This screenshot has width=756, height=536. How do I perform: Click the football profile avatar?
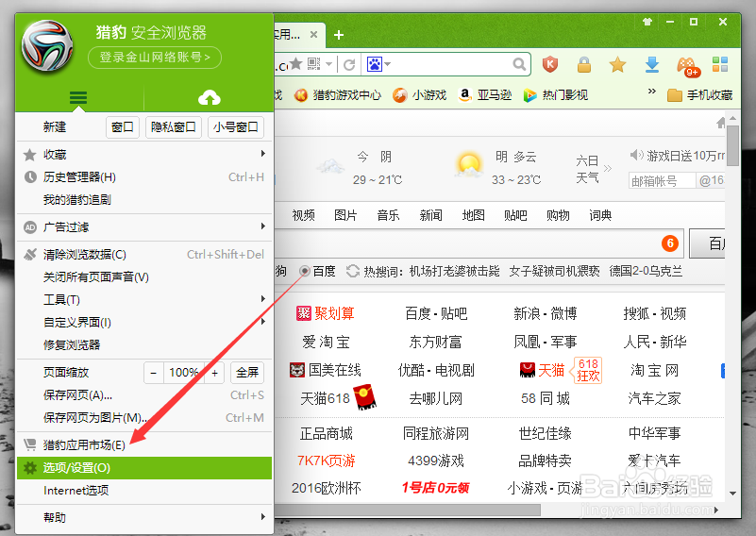point(47,46)
